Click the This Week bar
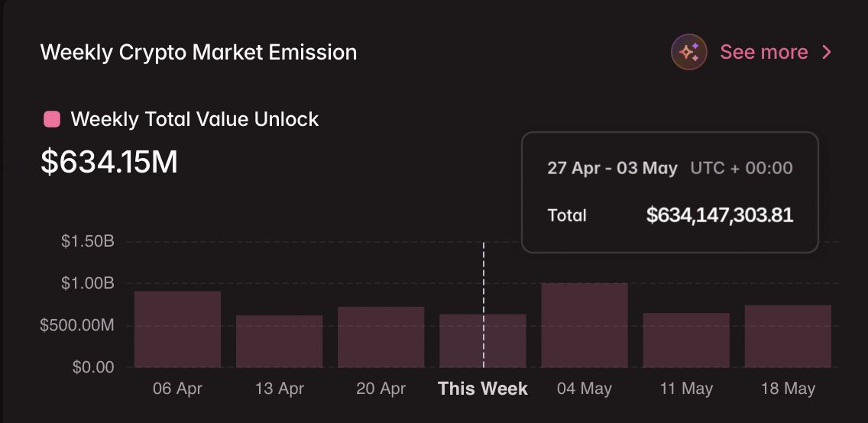 tap(466, 341)
